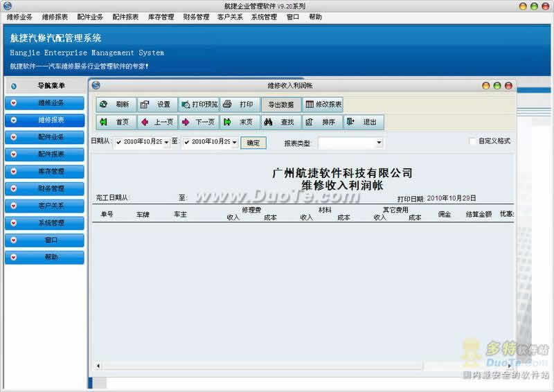The image size is (554, 392).
Task: Open 客户关系 in the menu bar
Action: 230,17
